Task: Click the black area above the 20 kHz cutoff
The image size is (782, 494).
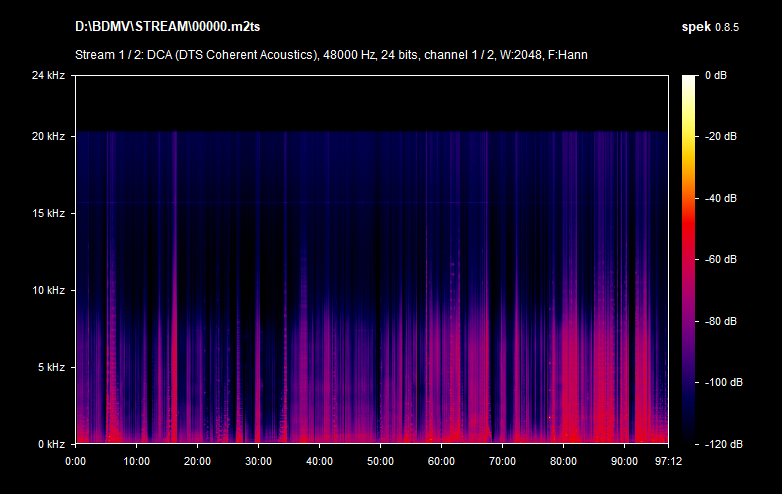Action: pos(370,102)
